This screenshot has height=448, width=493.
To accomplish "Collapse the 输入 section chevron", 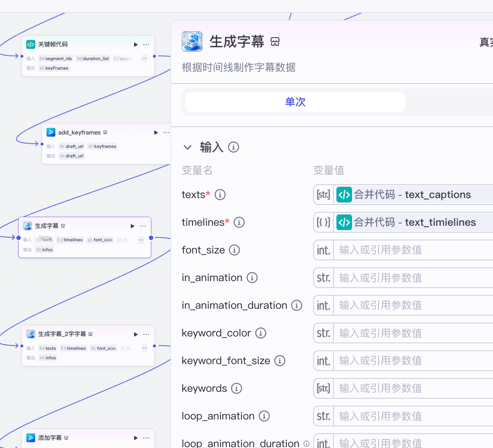I will [187, 147].
